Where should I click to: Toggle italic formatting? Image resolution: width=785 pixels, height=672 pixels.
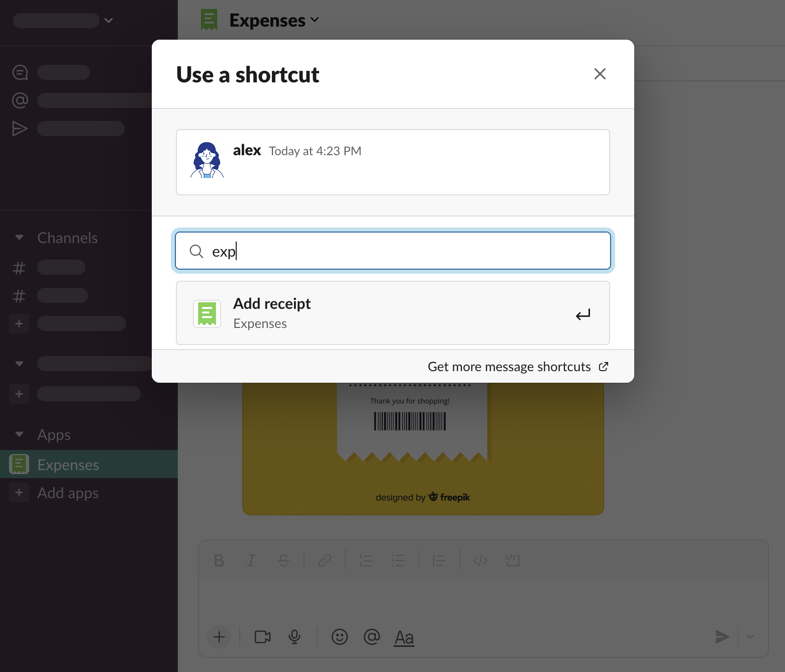point(251,561)
